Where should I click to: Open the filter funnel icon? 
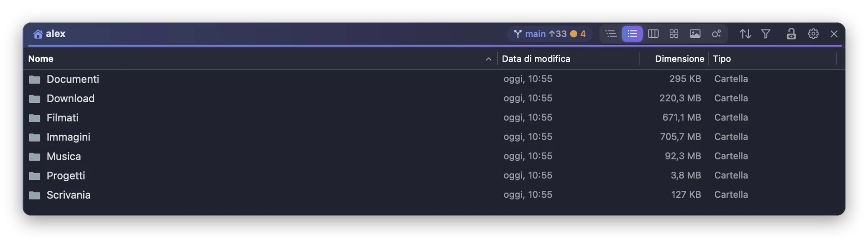pyautogui.click(x=766, y=34)
